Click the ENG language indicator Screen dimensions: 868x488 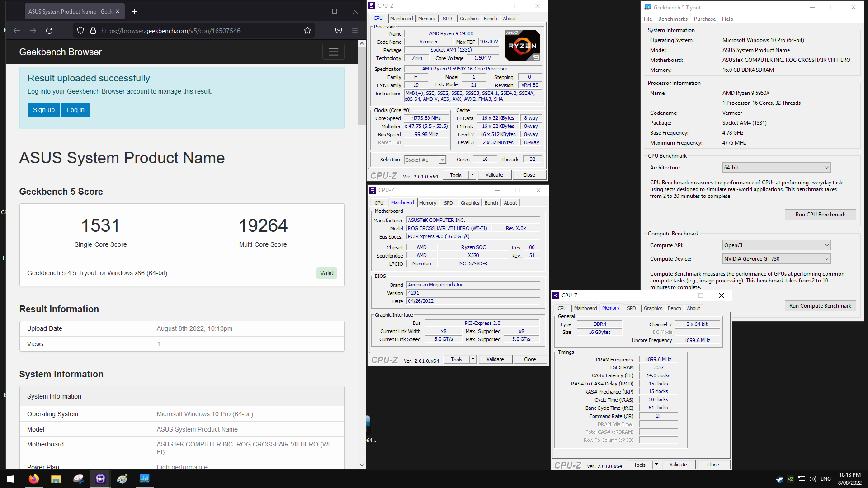click(826, 479)
